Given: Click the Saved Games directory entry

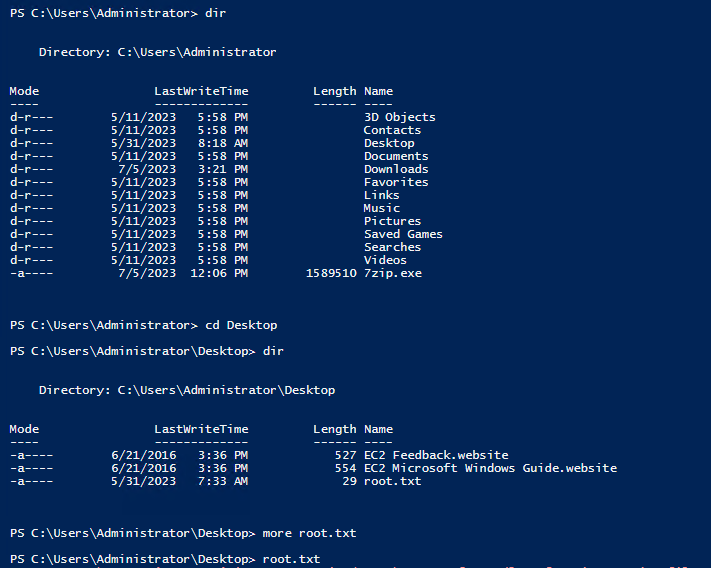Looking at the screenshot, I should click(x=402, y=234).
